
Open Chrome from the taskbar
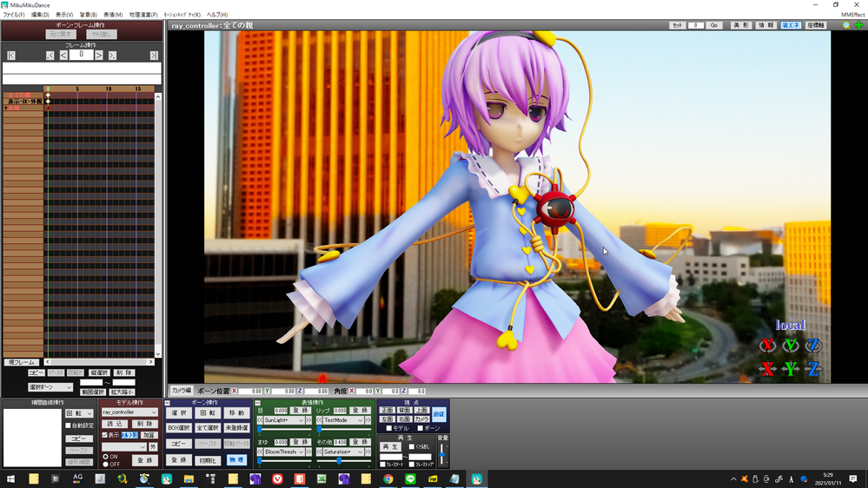tap(388, 478)
